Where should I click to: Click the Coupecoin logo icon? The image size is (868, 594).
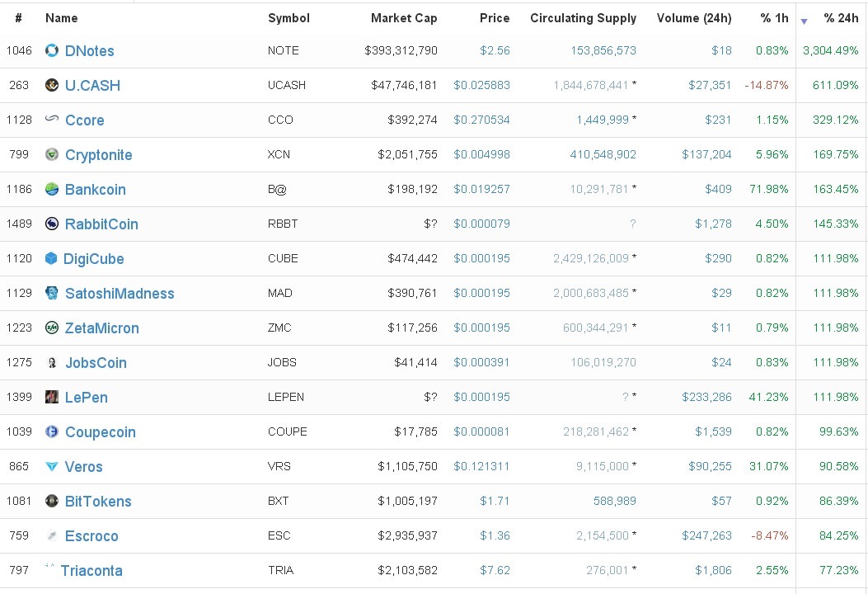click(51, 431)
